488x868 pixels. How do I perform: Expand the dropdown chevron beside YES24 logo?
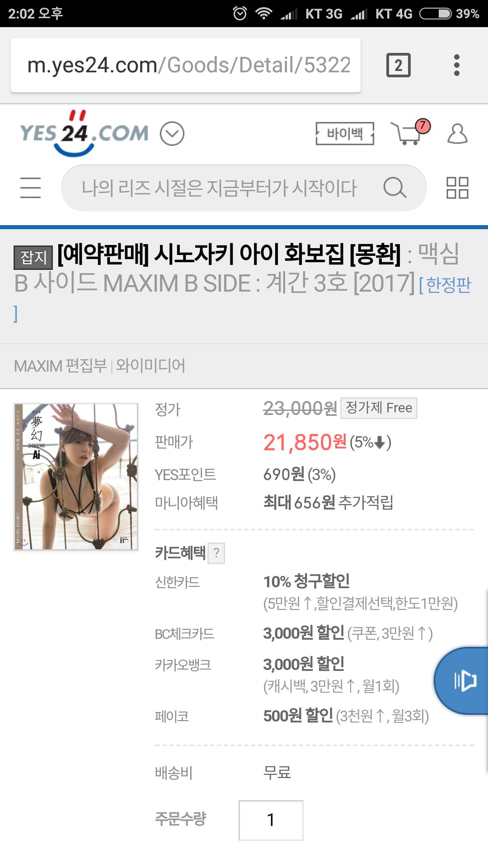[x=172, y=133]
